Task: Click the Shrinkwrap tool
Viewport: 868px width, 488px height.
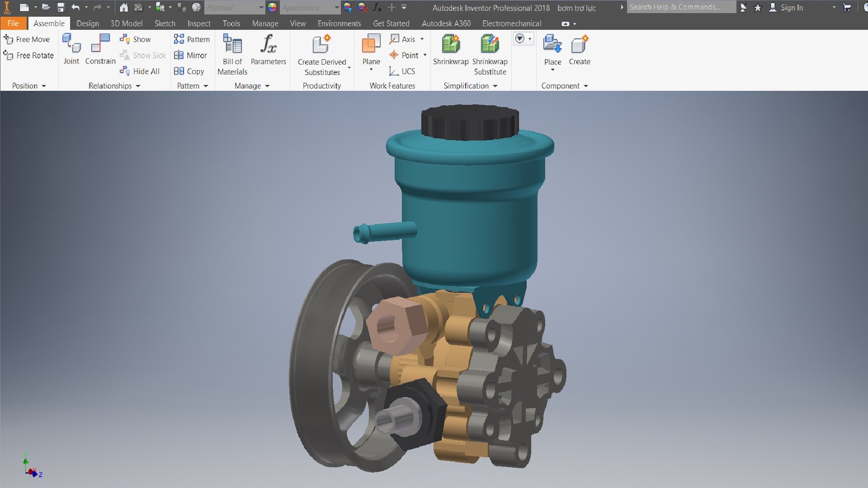Action: coord(451,50)
